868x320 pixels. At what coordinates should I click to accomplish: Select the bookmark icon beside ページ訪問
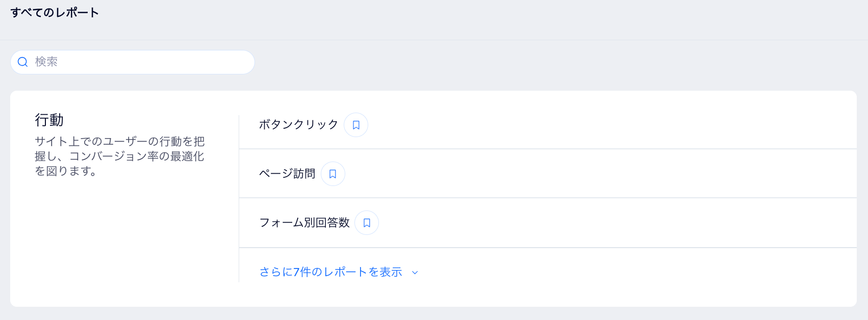(x=333, y=174)
